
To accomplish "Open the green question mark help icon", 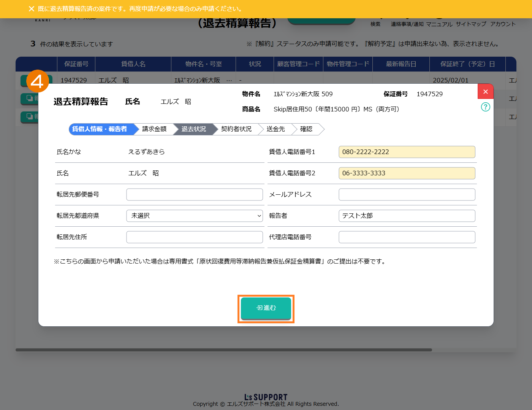I will tap(485, 107).
